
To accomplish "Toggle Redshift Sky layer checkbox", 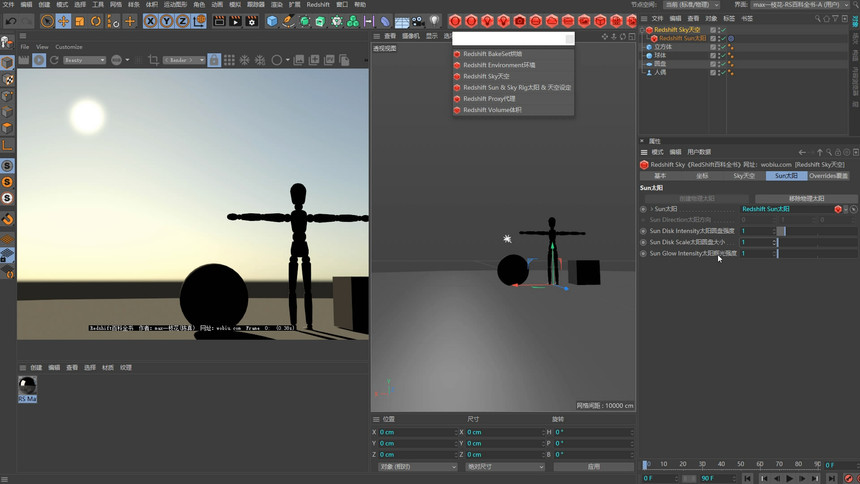I will tap(713, 30).
